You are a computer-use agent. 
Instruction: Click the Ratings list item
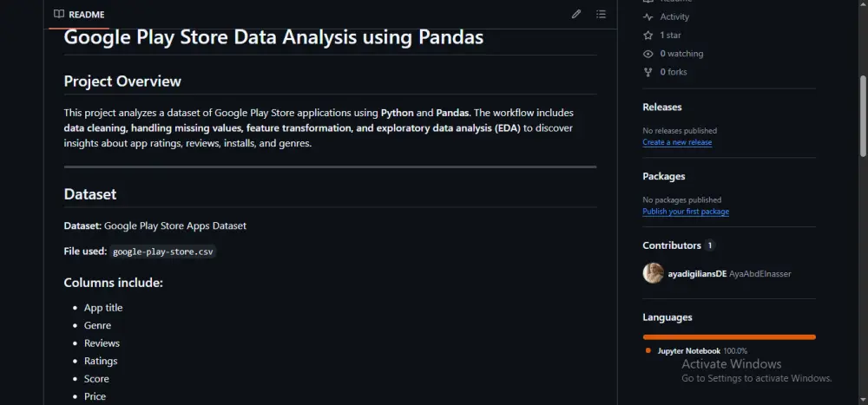(x=101, y=361)
